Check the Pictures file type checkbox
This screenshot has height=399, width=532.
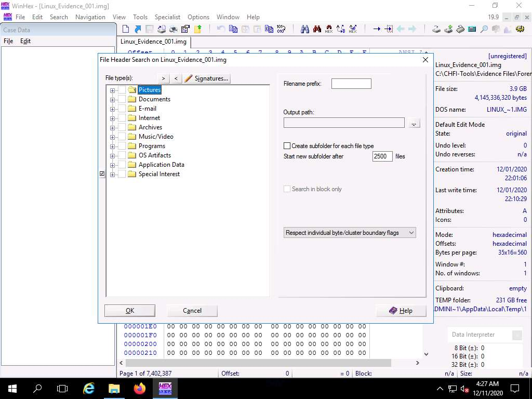[x=122, y=90]
